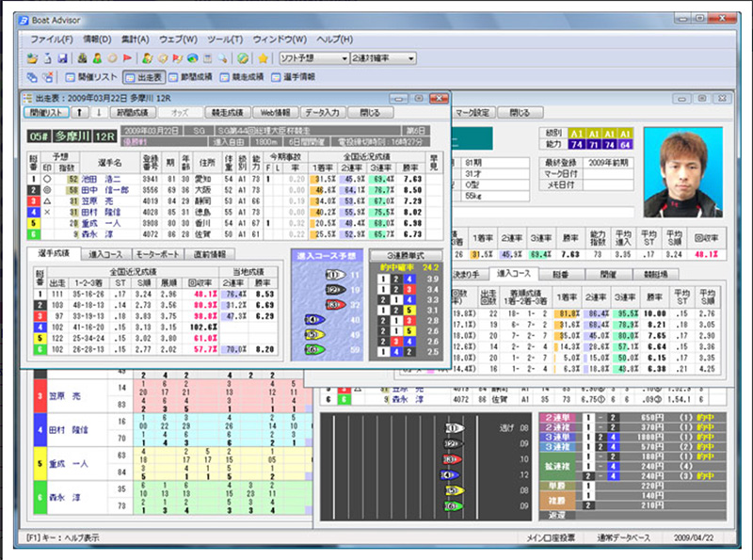This screenshot has height=560, width=753.
Task: Click the red flag icon on the main toolbar
Action: point(127,60)
